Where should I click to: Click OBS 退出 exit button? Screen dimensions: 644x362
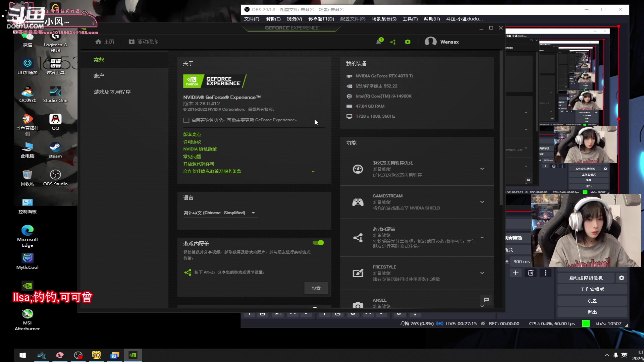(x=592, y=312)
